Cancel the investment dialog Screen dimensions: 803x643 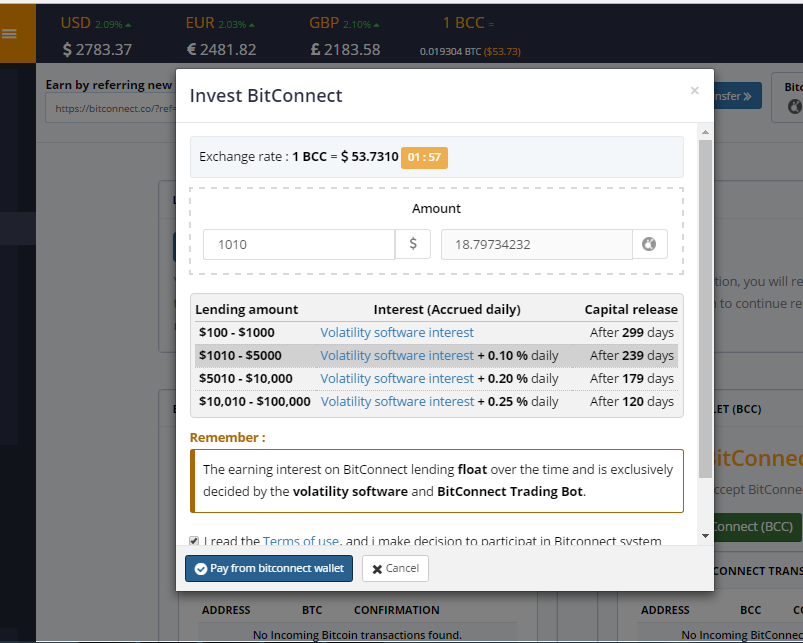[x=395, y=568]
